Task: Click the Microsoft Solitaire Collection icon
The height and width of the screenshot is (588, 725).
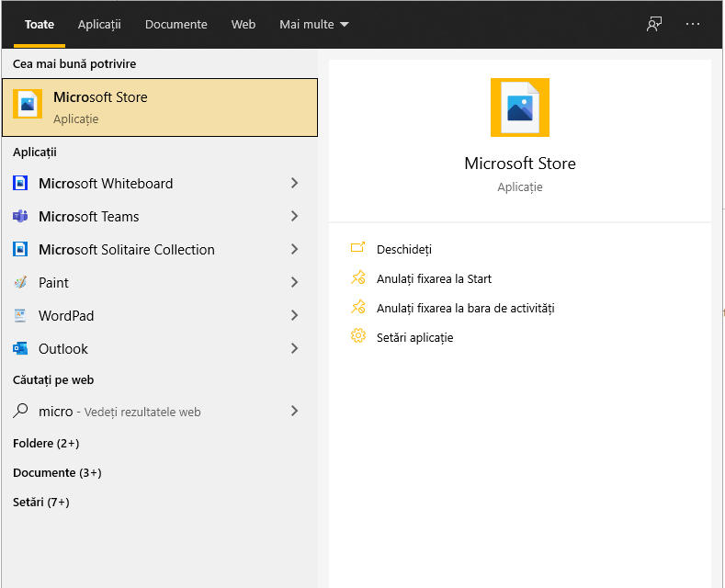Action: point(20,250)
